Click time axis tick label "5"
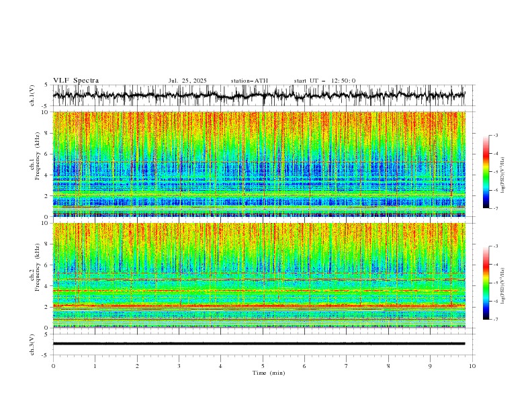The width and height of the screenshot is (532, 411). tap(263, 366)
